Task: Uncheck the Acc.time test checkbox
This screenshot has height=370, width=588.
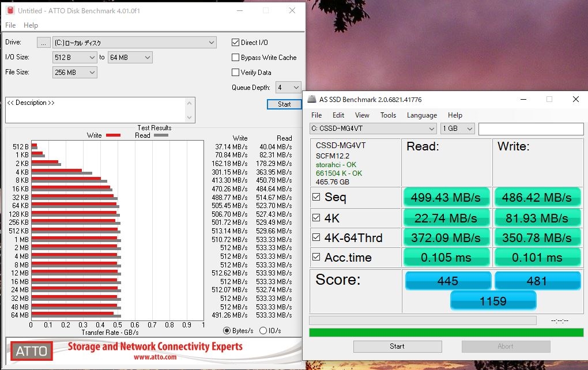Action: click(316, 257)
